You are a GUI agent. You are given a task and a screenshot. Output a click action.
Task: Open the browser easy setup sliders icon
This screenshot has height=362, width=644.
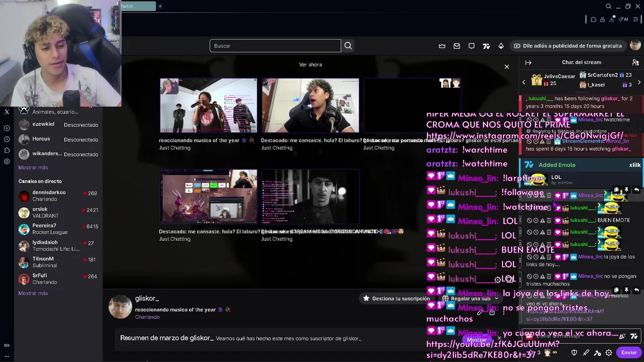pos(636,19)
